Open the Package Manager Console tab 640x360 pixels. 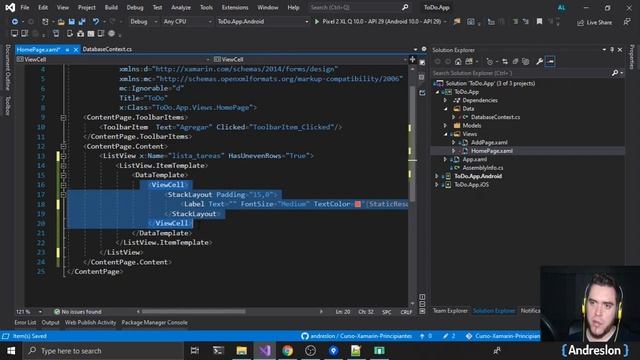(x=154, y=323)
